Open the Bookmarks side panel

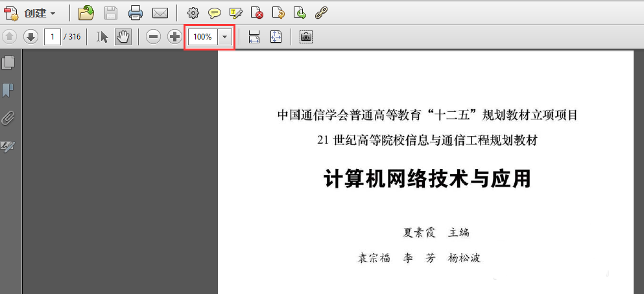point(8,90)
